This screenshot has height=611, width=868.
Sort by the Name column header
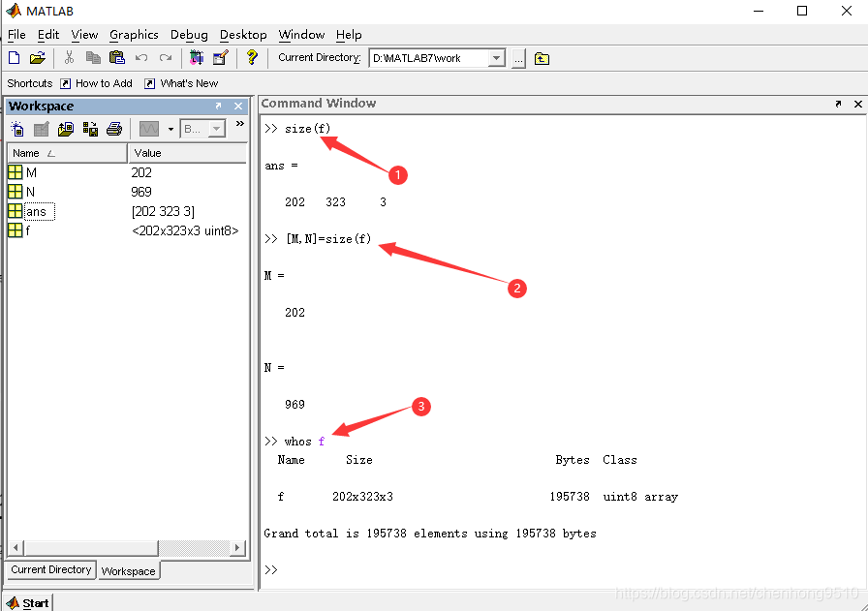67,153
